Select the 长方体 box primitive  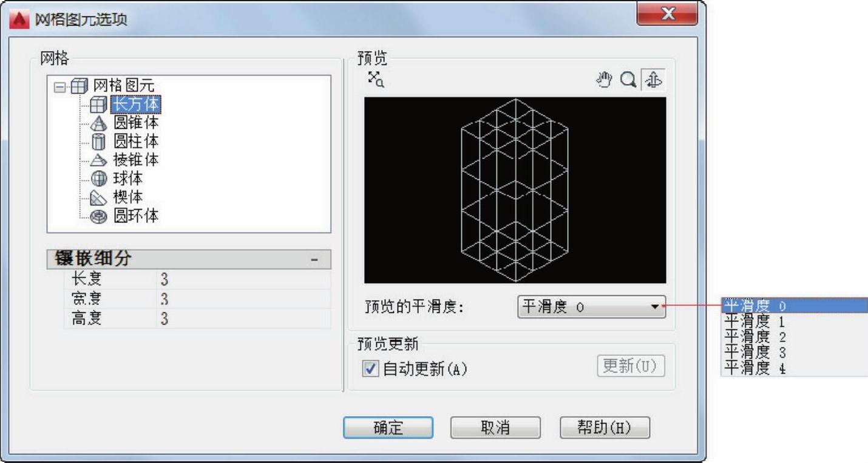[136, 105]
